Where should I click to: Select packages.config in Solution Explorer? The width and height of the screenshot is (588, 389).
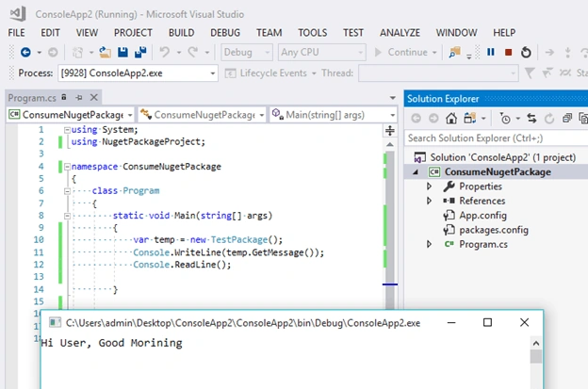[x=494, y=230]
